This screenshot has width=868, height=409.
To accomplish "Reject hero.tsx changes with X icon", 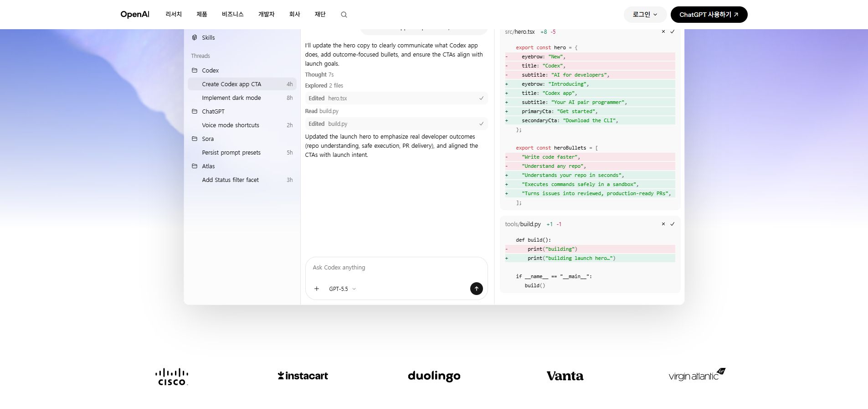I will point(663,31).
